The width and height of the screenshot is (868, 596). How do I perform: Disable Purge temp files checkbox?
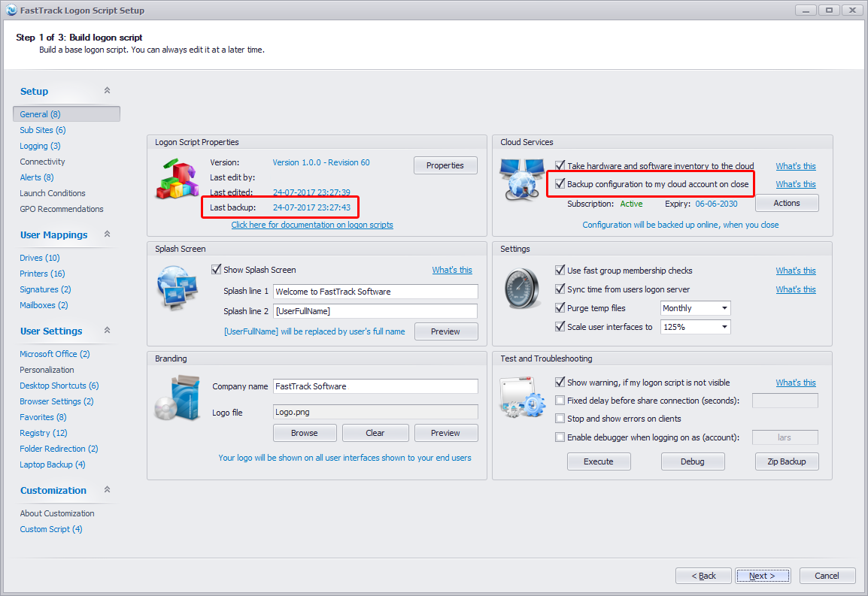[560, 307]
